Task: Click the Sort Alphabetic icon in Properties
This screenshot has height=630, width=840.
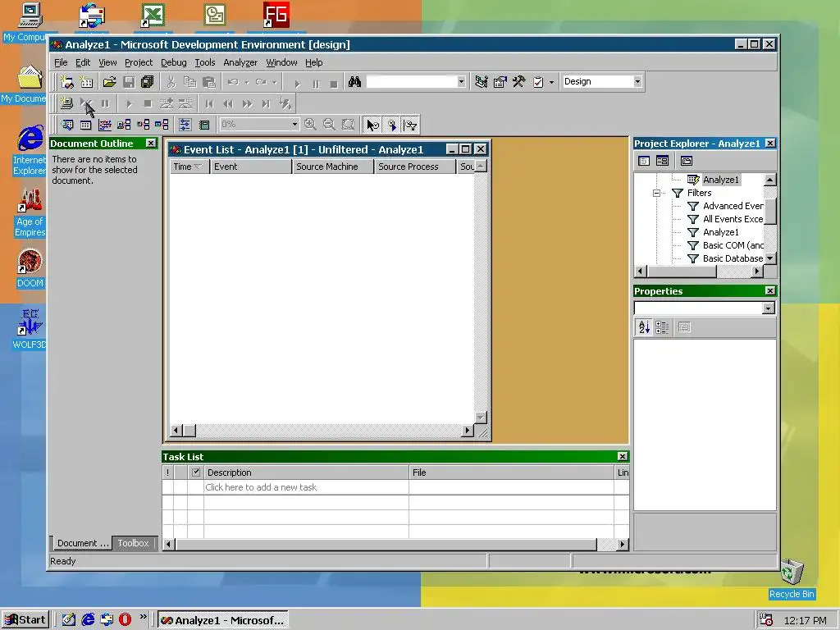Action: (x=644, y=326)
